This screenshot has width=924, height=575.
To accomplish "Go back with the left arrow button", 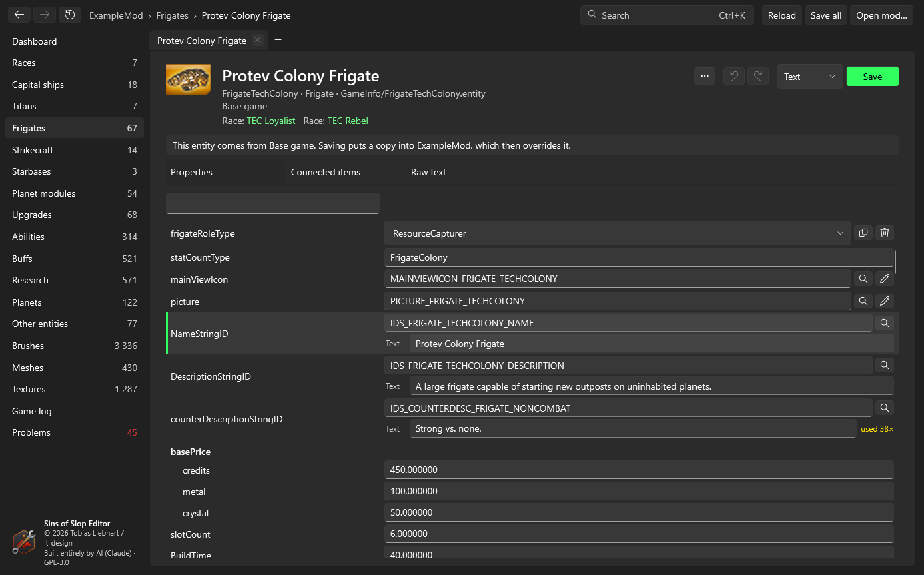I will pyautogui.click(x=19, y=15).
